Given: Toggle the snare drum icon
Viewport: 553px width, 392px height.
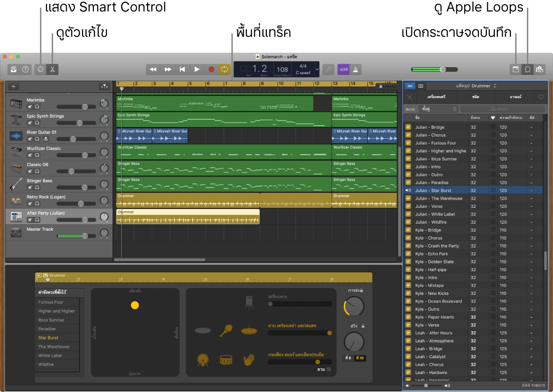Looking at the screenshot, I should tap(226, 360).
